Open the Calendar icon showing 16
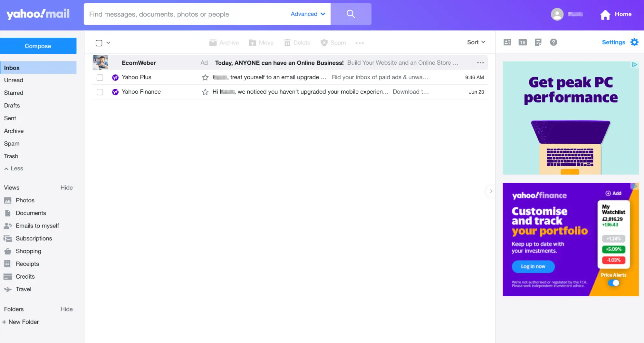The image size is (644, 343). [522, 42]
